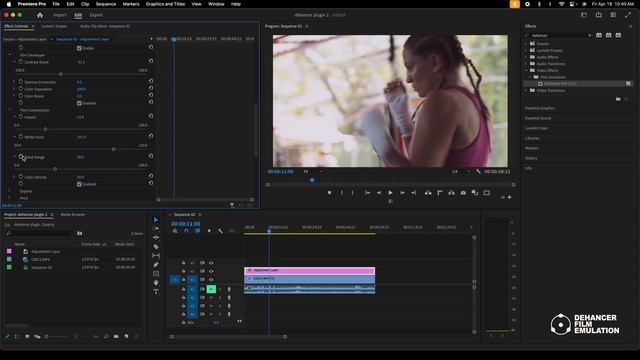
Task: Collapse the Film Developer section
Action: point(10,55)
